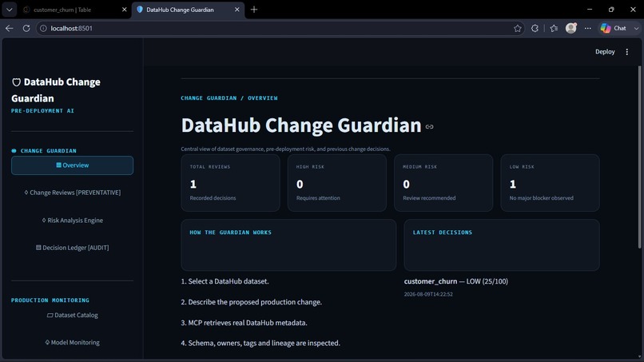Image resolution: width=644 pixels, height=362 pixels.
Task: Close the DataHub Change Guardian tab
Action: pyautogui.click(x=237, y=10)
